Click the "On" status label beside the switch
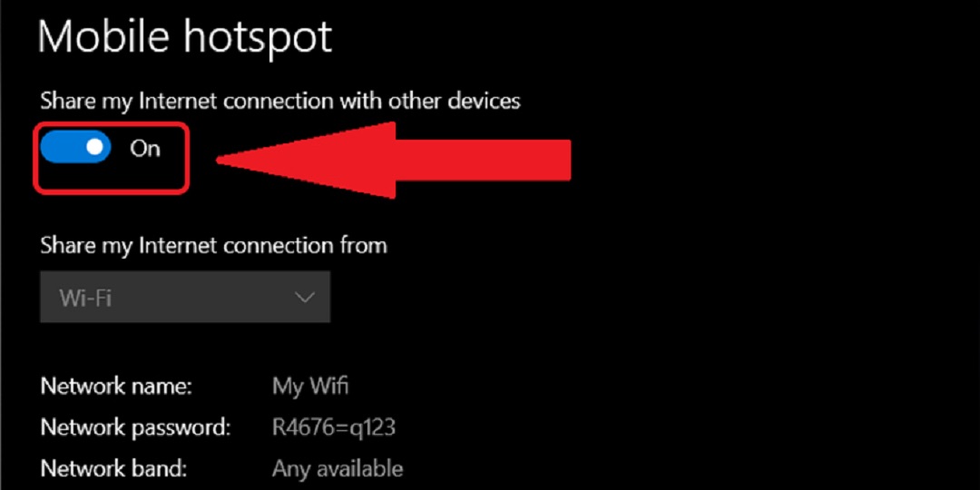Viewport: 980px width, 490px height. coord(145,148)
